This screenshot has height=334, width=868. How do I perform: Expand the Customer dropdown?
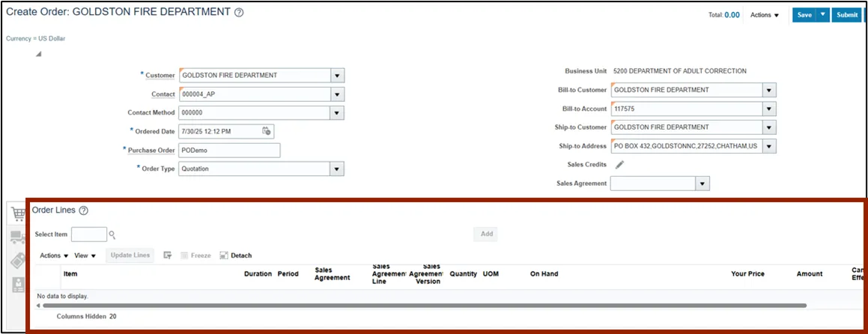tap(337, 76)
